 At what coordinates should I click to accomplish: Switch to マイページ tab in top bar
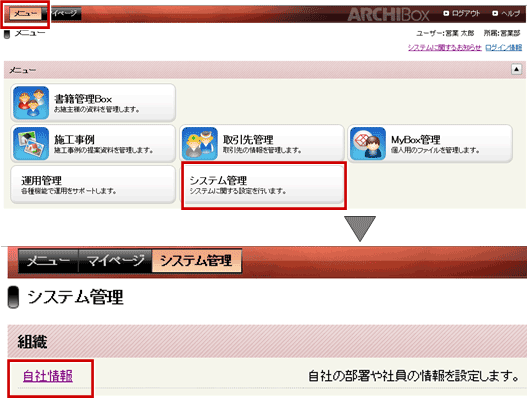[63, 14]
